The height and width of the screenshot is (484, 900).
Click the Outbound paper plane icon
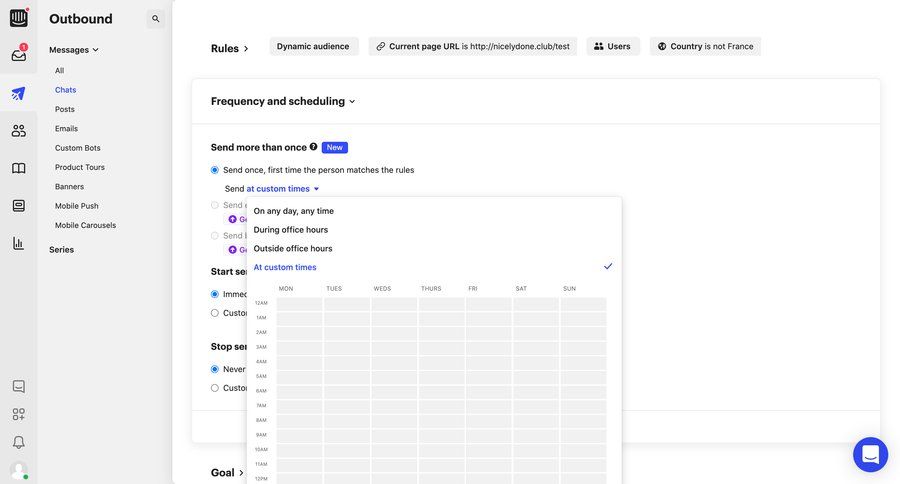18,93
